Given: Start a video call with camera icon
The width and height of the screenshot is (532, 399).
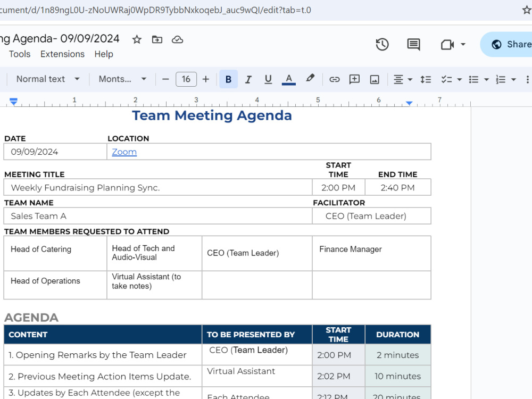Looking at the screenshot, I should click(x=447, y=45).
